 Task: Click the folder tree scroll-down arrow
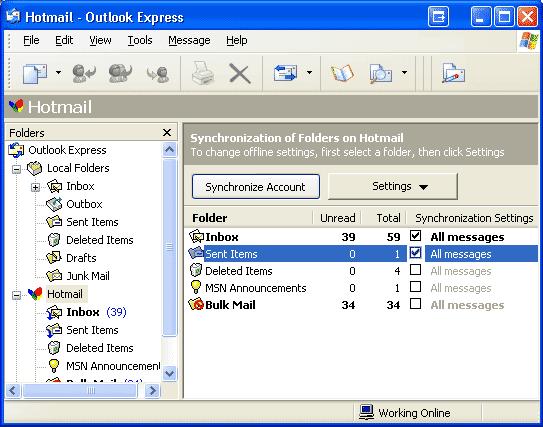tap(170, 374)
